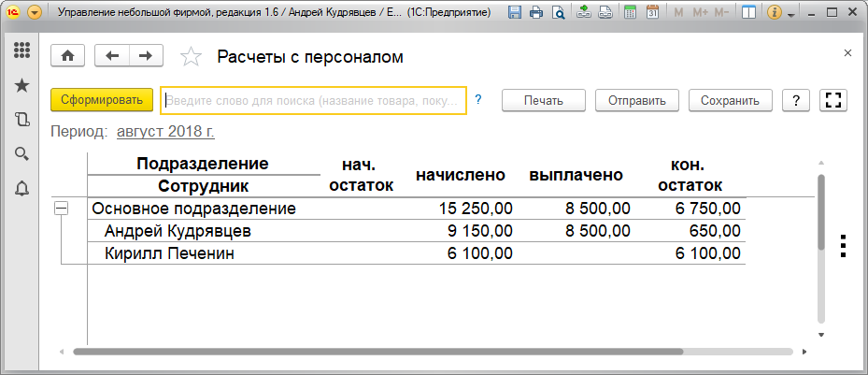The image size is (868, 375).
Task: Click Сформировать button
Action: point(102,100)
